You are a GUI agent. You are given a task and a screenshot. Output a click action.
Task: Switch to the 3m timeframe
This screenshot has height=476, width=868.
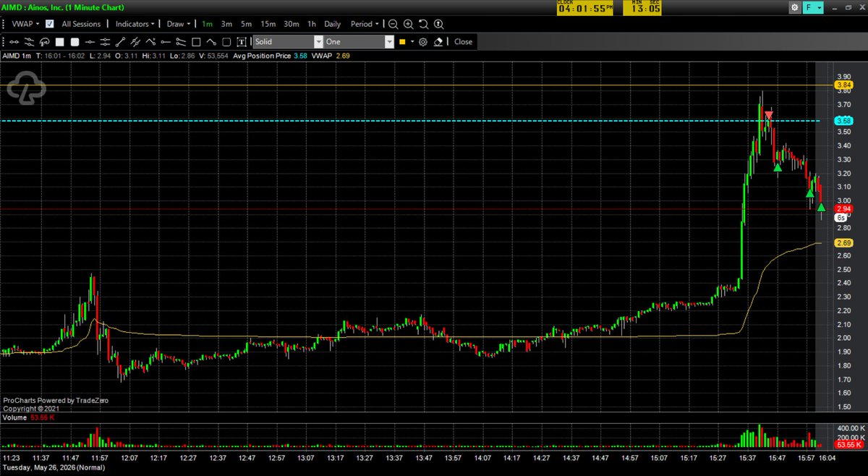click(226, 24)
